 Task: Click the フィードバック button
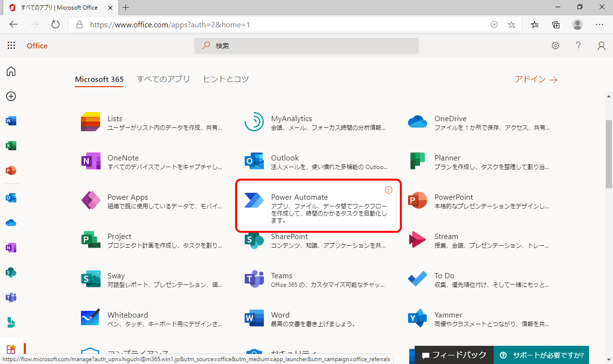(x=454, y=355)
